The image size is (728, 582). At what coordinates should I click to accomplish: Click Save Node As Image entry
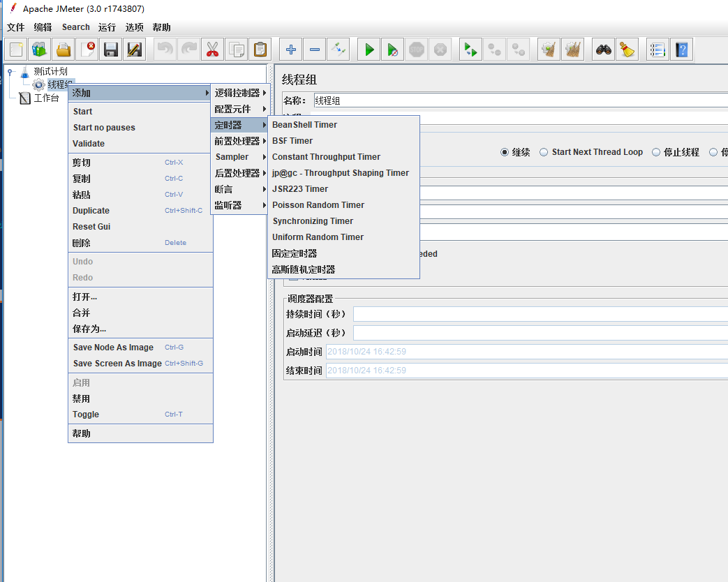click(x=140, y=348)
